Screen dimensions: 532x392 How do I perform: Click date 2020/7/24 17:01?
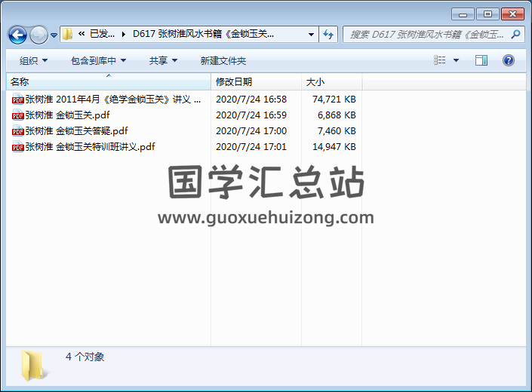(x=251, y=147)
